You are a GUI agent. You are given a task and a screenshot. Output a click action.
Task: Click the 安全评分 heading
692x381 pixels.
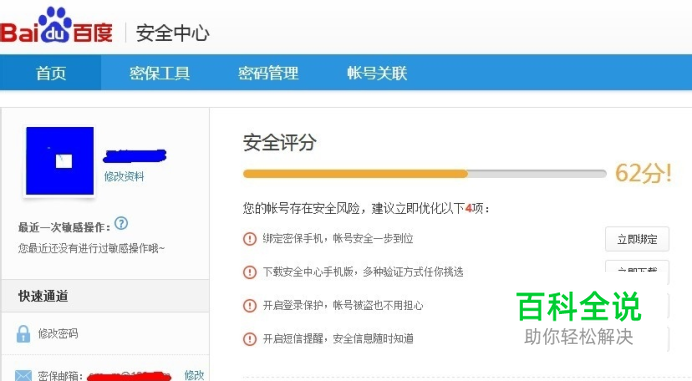(279, 143)
